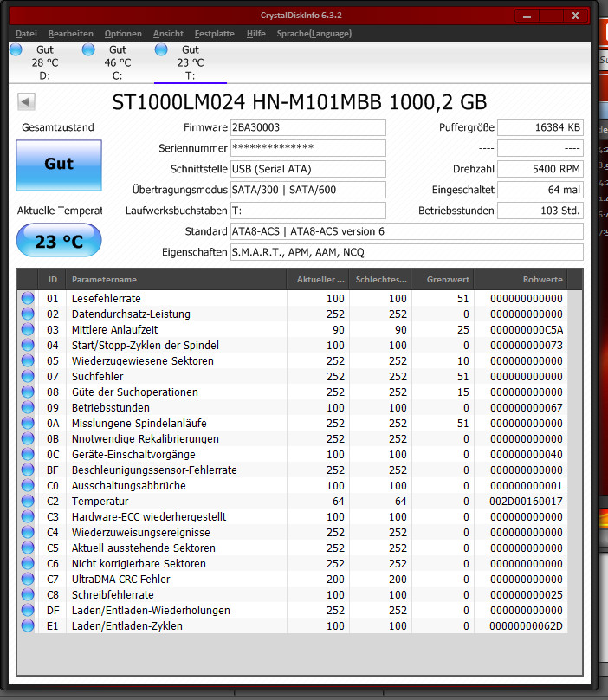Click status orb for Nnotwendige Rekalibrierungen row
Image resolution: width=608 pixels, height=700 pixels.
28,439
